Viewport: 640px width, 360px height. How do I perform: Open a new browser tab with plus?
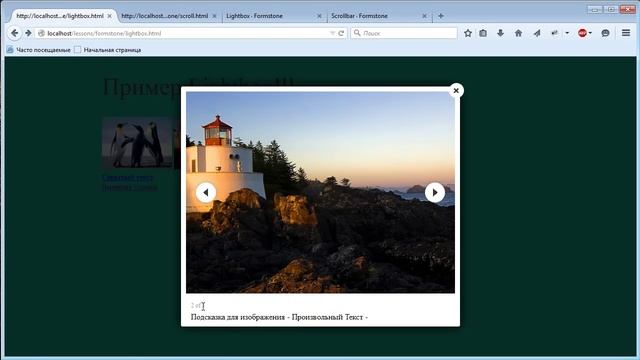[441, 16]
